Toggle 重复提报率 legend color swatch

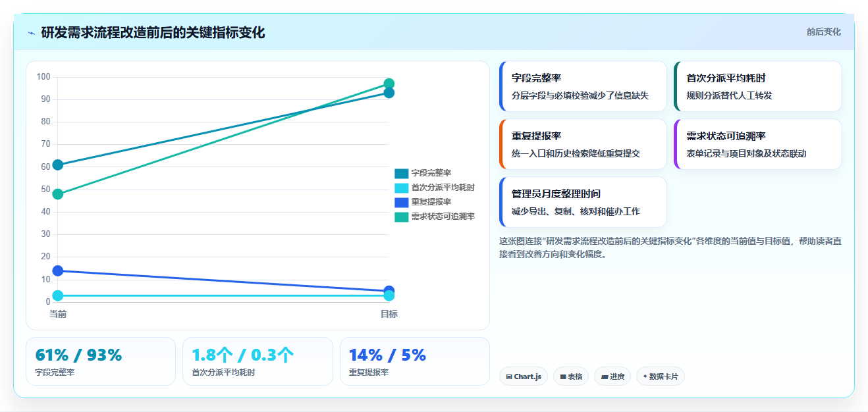point(401,202)
